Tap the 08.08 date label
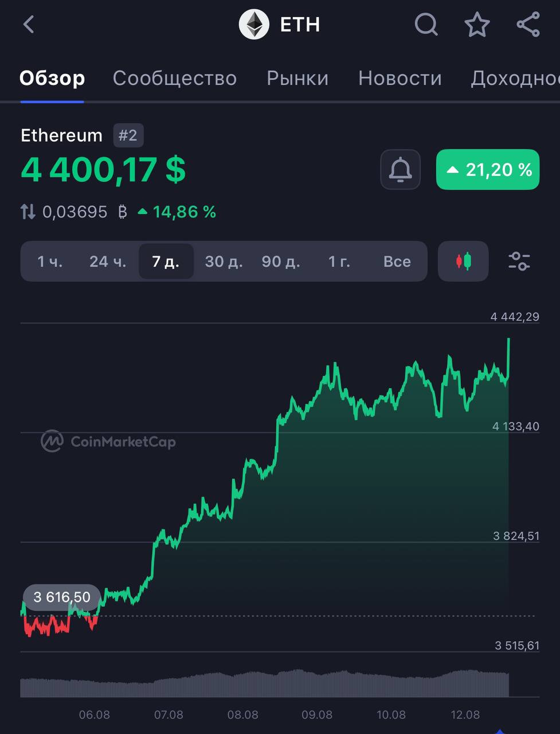This screenshot has width=560, height=734. (242, 715)
